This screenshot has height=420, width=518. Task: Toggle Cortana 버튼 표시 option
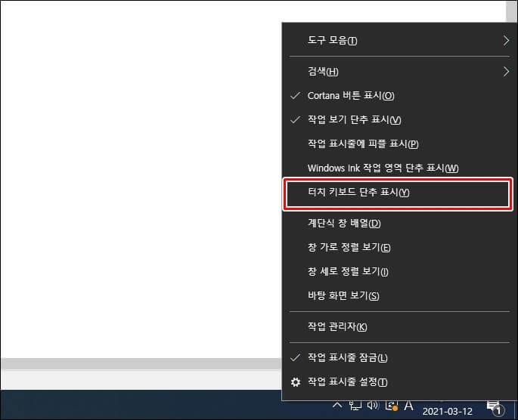[x=398, y=96]
